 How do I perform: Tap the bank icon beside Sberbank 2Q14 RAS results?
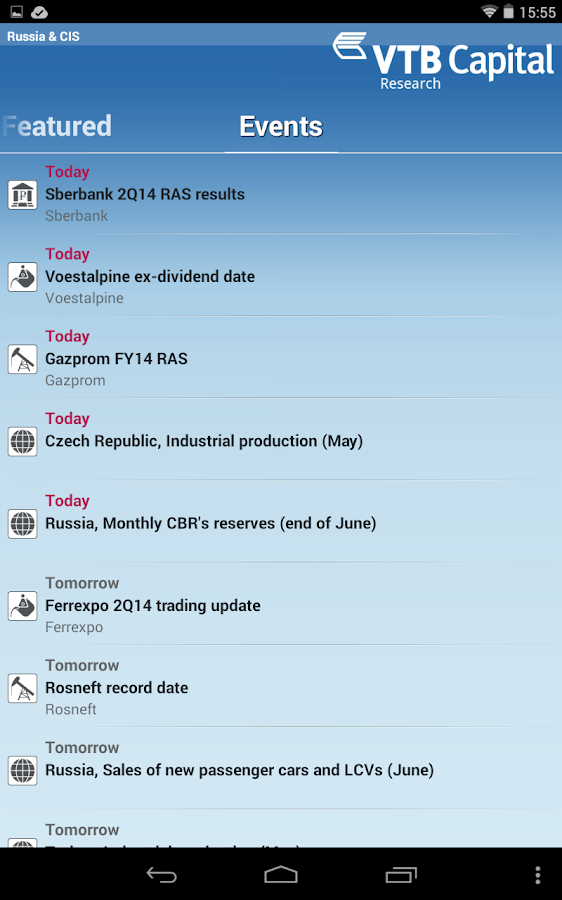click(x=22, y=195)
